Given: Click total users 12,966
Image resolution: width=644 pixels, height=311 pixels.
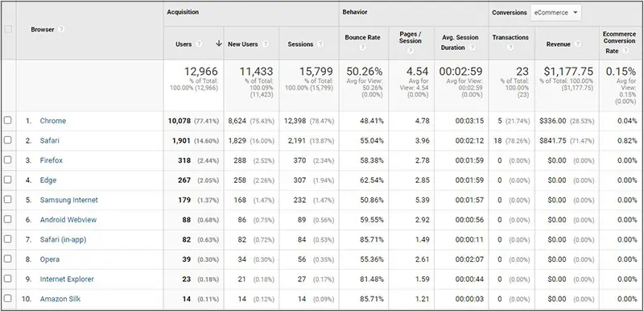Looking at the screenshot, I should coord(200,72).
